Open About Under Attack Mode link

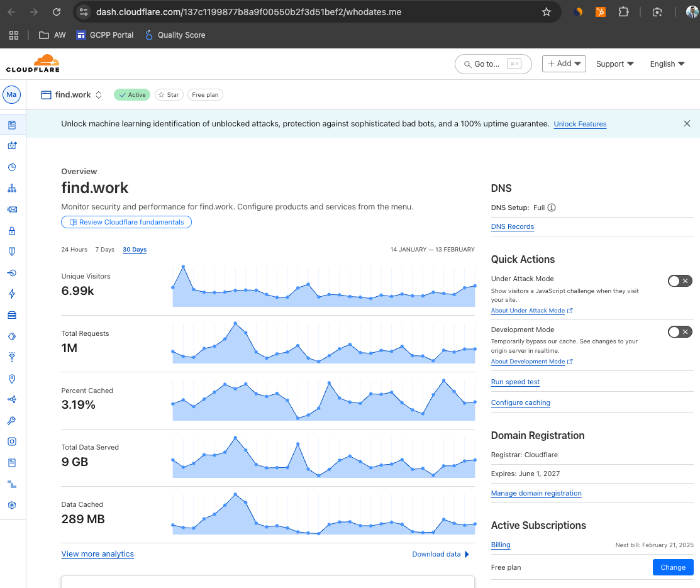pos(531,311)
